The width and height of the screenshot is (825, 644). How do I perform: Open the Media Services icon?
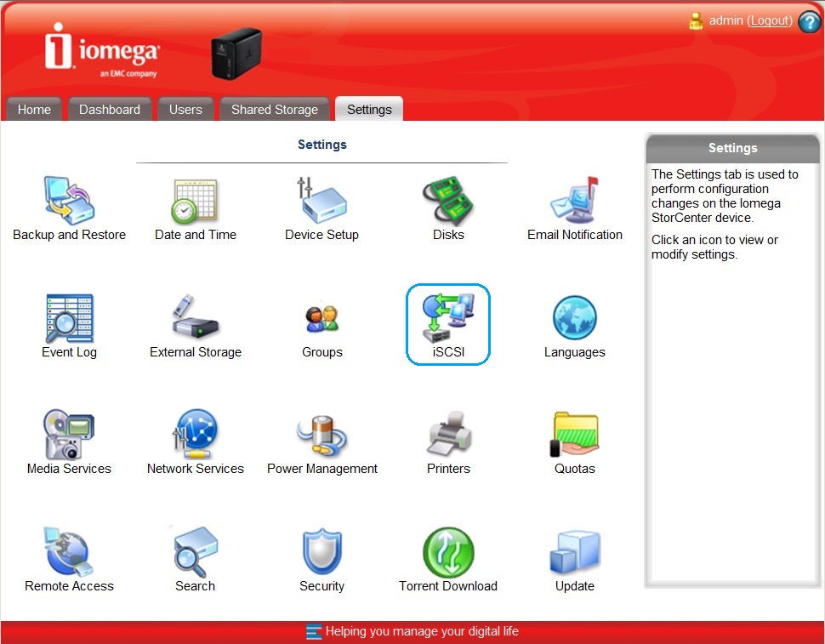point(69,435)
